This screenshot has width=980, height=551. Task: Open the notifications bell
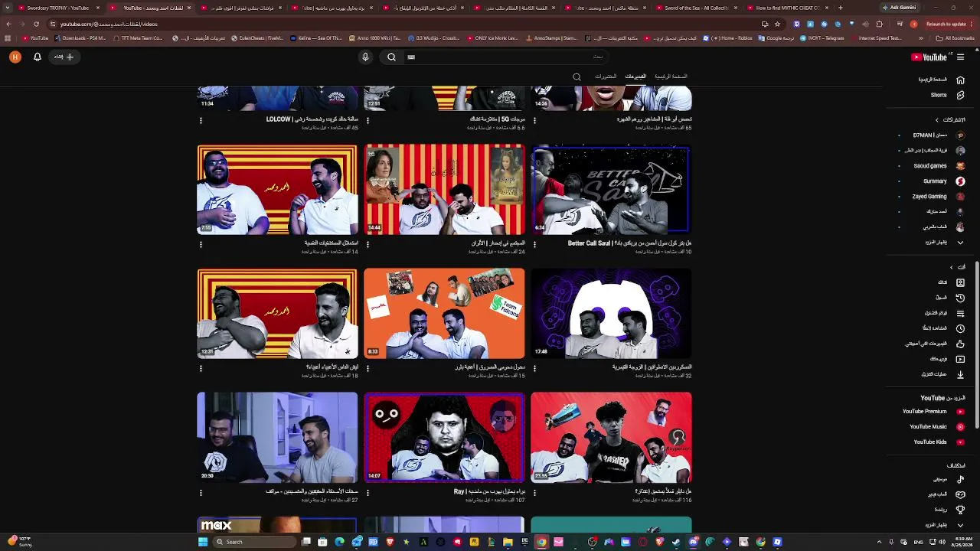pyautogui.click(x=37, y=57)
